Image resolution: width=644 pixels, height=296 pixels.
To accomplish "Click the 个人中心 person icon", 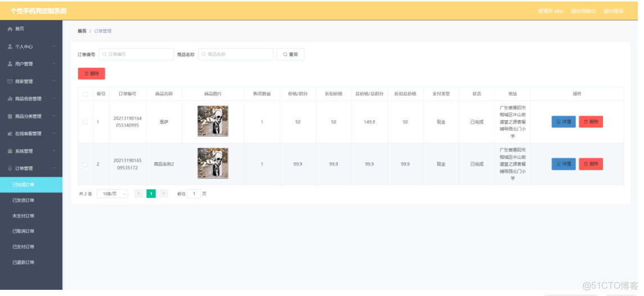I will click(10, 47).
